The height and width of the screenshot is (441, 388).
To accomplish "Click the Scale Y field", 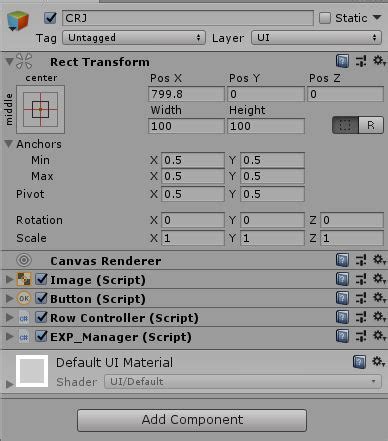I will [272, 238].
